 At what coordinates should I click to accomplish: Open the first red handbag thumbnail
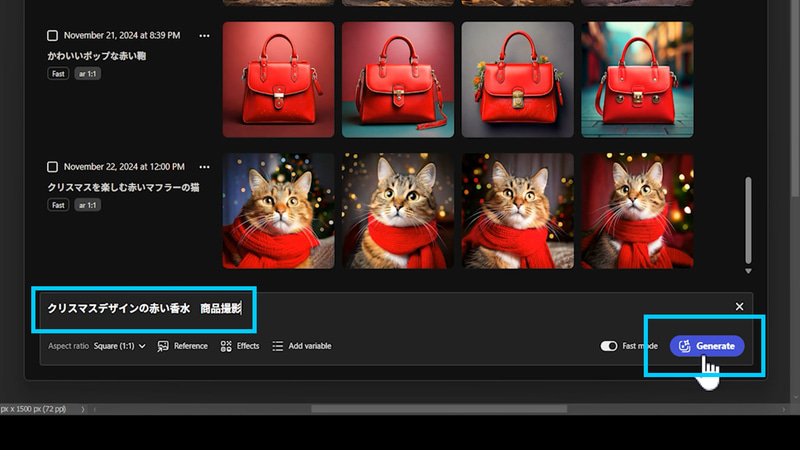pos(279,80)
